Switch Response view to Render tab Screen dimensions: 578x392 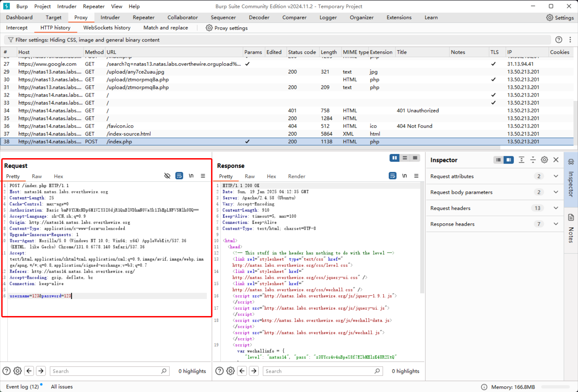(x=297, y=176)
